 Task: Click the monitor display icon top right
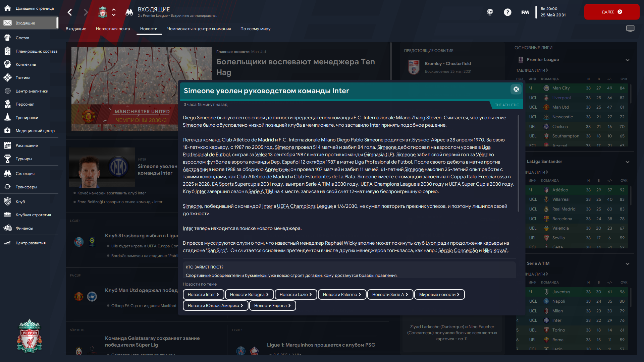[x=630, y=29]
